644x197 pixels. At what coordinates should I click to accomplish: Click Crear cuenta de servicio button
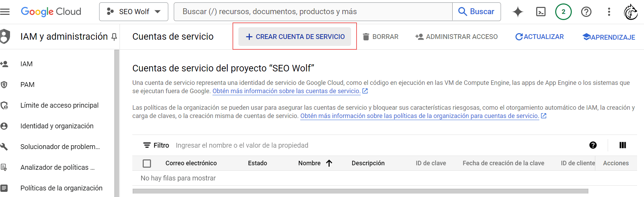pos(295,37)
